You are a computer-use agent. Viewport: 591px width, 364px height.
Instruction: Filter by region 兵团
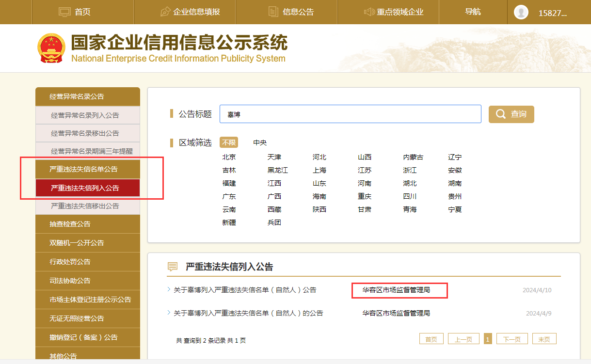274,222
